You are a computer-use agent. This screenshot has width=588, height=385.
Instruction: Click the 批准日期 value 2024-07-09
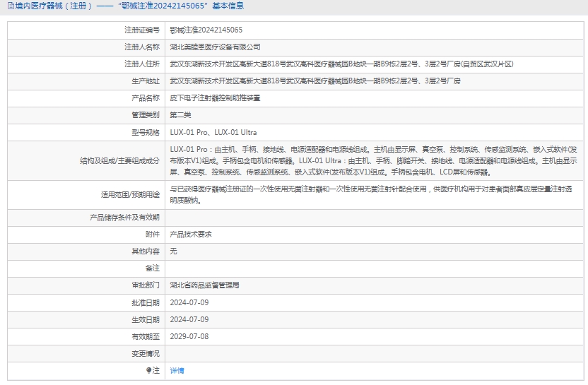coord(189,302)
